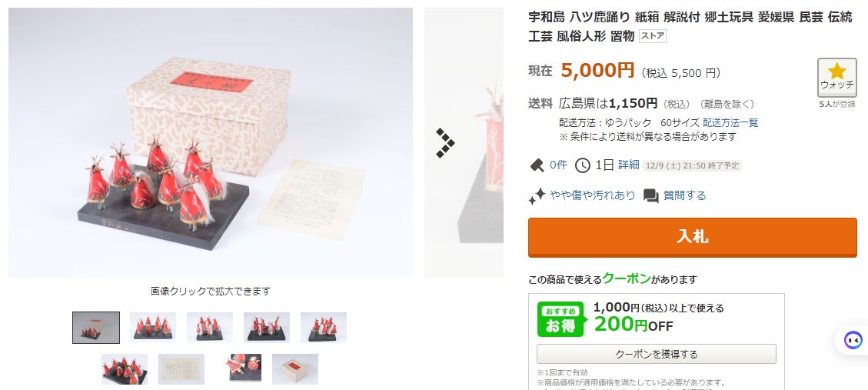Viewport: 868px width, 390px height.
Task: Enlarge the main product photo
Action: 211,142
